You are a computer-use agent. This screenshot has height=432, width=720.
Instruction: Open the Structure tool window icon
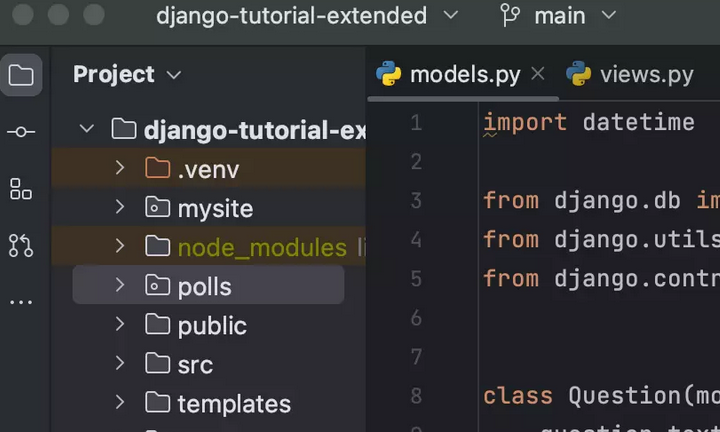click(21, 189)
